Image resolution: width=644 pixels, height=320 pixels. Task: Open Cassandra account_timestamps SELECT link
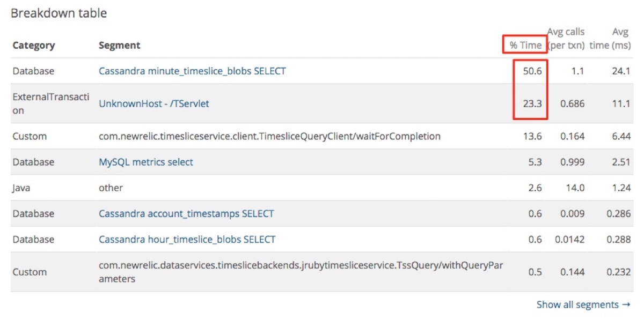[x=186, y=213]
